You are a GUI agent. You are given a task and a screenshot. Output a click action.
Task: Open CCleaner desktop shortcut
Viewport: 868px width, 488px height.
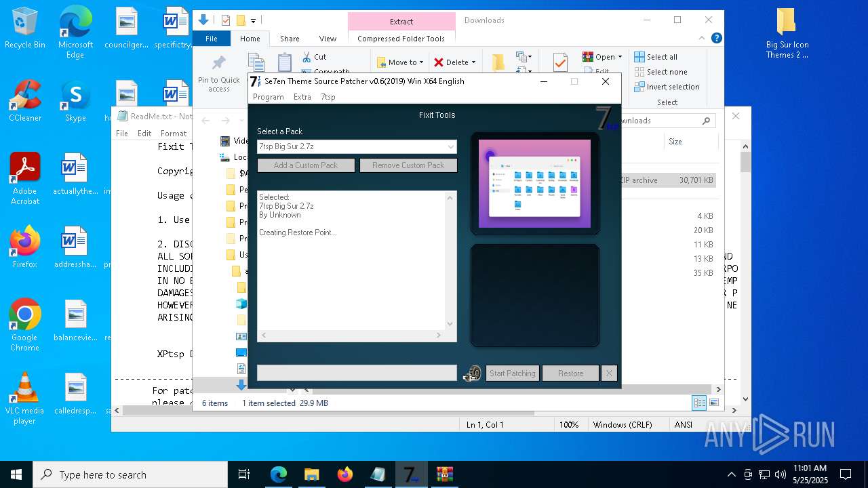coord(25,101)
